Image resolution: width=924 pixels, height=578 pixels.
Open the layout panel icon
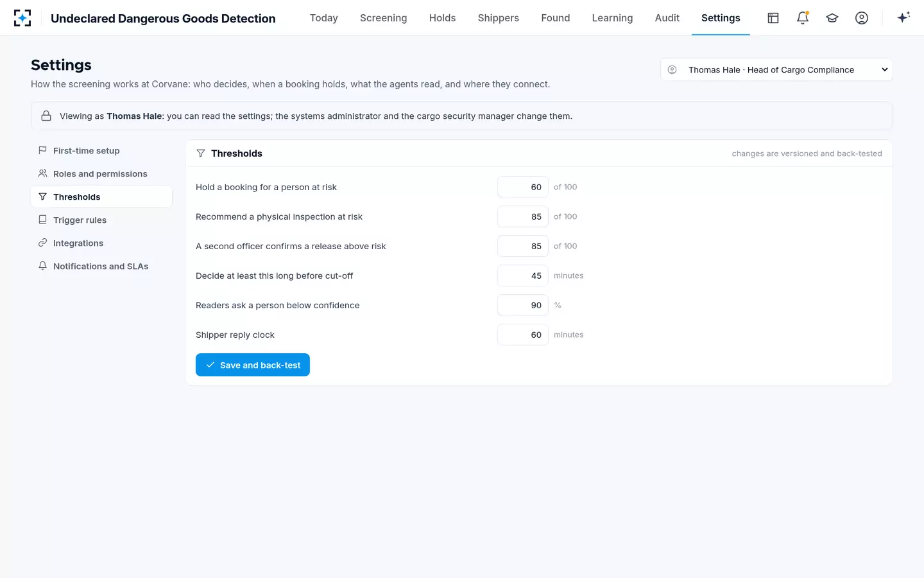(x=773, y=18)
